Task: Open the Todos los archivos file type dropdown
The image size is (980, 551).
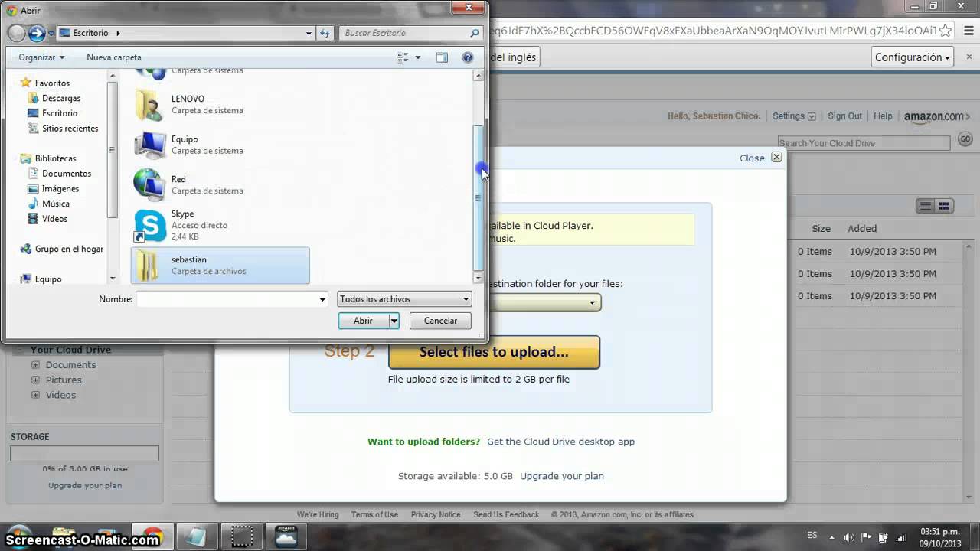Action: pyautogui.click(x=404, y=299)
